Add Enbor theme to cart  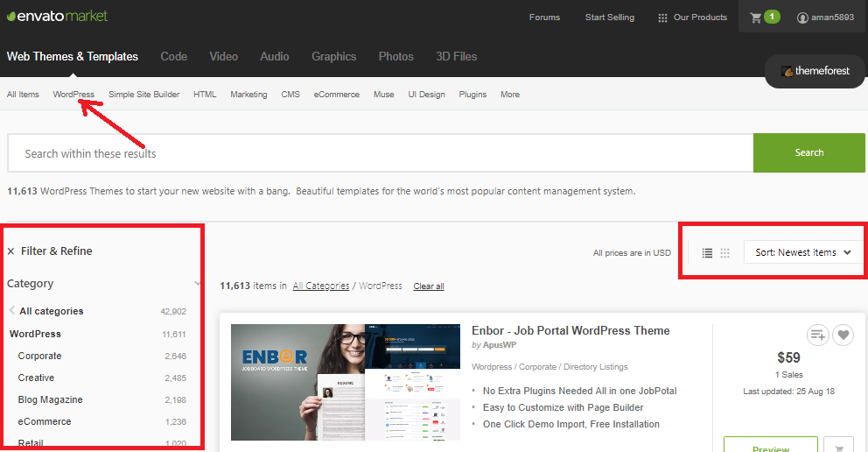[x=840, y=445]
